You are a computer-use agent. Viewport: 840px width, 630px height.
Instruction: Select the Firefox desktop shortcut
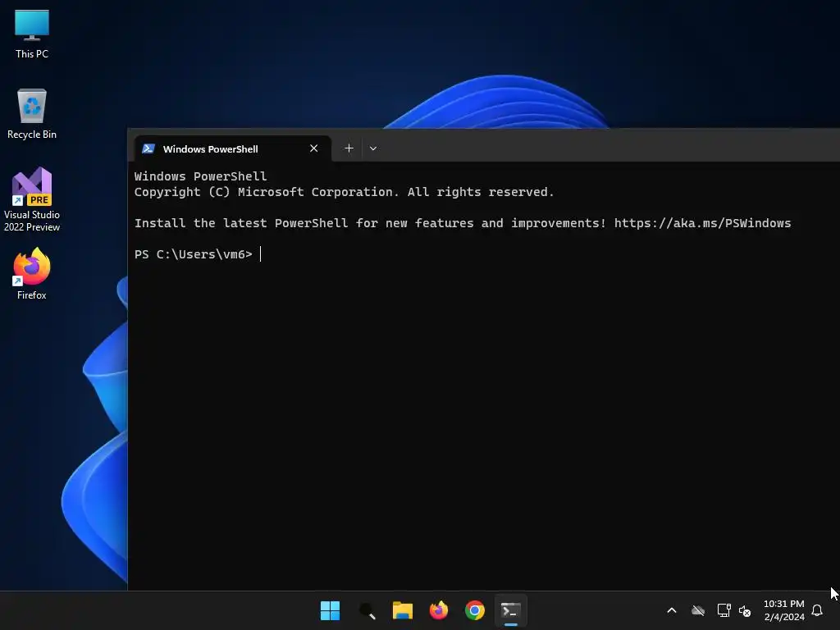32,274
